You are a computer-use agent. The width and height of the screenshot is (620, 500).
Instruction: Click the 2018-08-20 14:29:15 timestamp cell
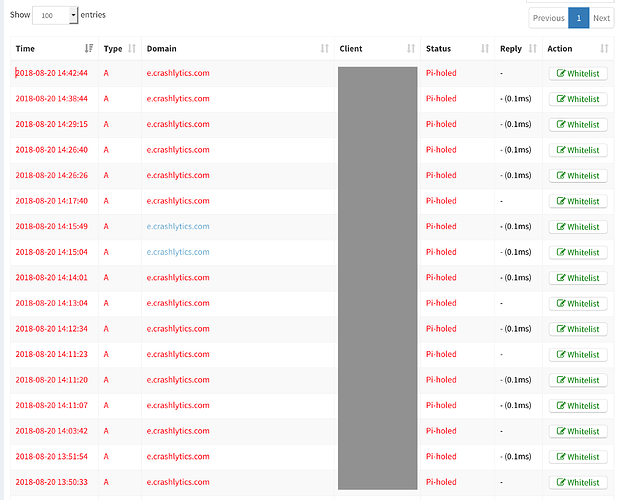(52, 124)
